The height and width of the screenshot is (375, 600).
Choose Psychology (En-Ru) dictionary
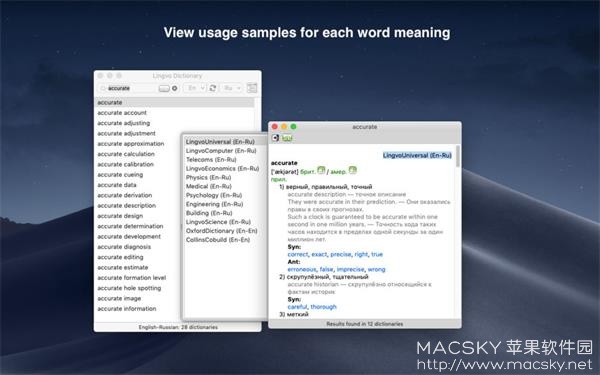pos(214,195)
